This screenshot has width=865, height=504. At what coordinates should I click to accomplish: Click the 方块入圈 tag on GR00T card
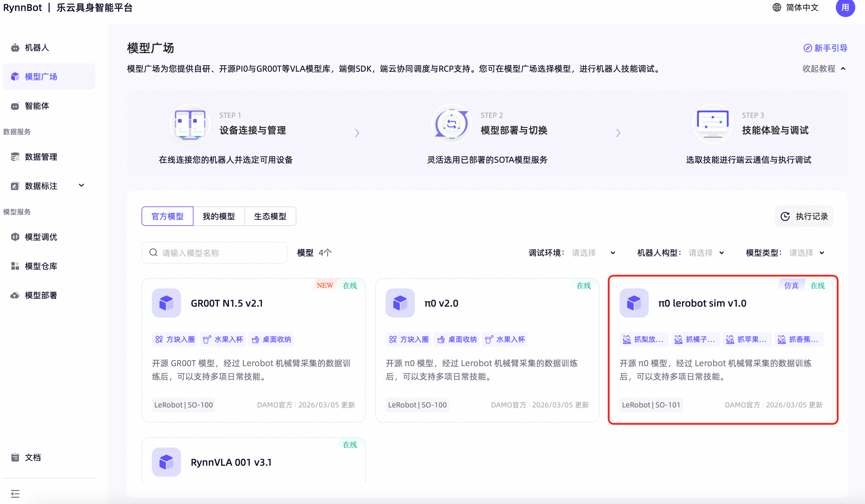(x=175, y=339)
